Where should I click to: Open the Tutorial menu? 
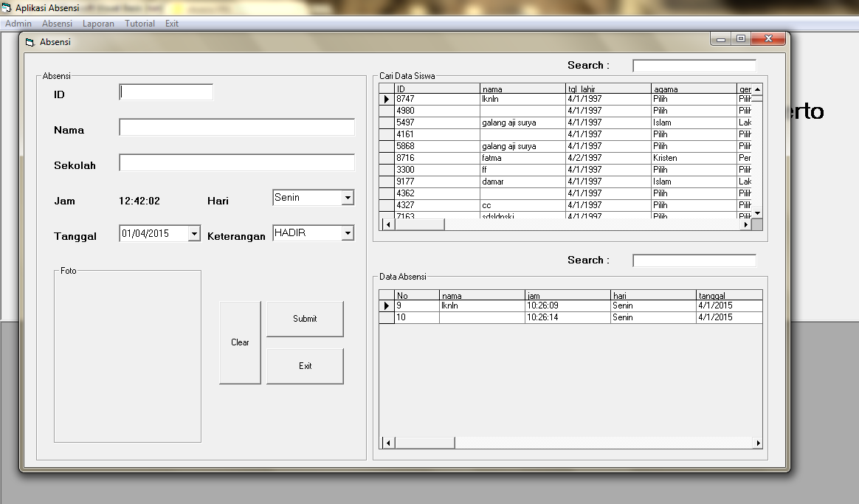tap(139, 23)
